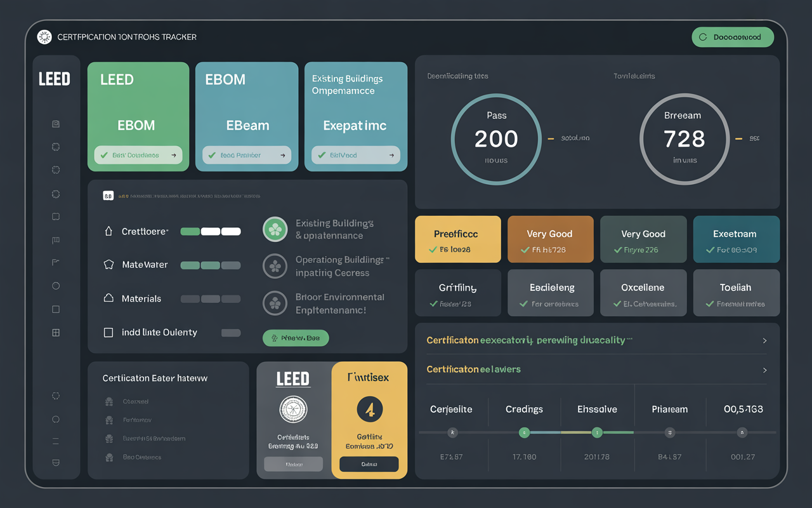
Task: Toggle the check on green Very Good tile
Action: point(618,250)
